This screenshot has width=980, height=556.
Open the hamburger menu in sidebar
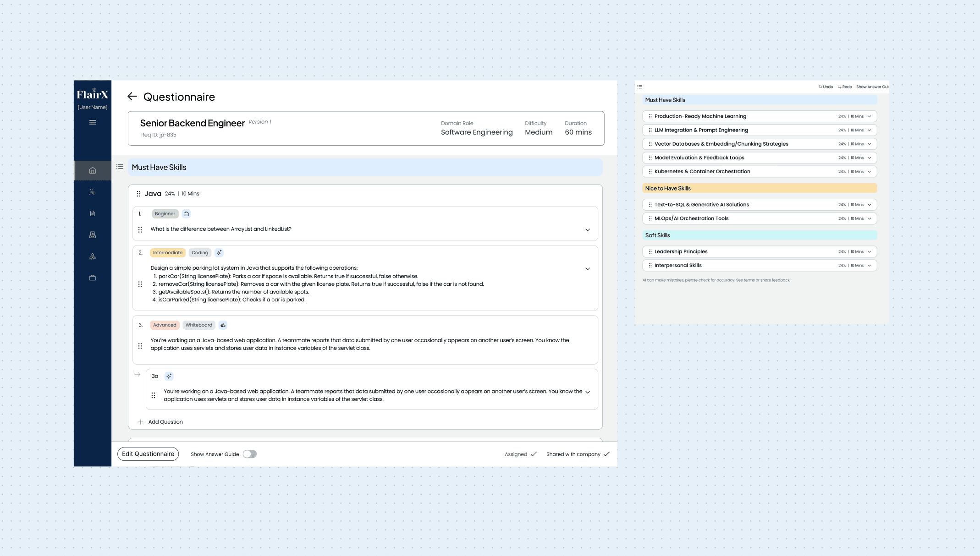click(93, 122)
